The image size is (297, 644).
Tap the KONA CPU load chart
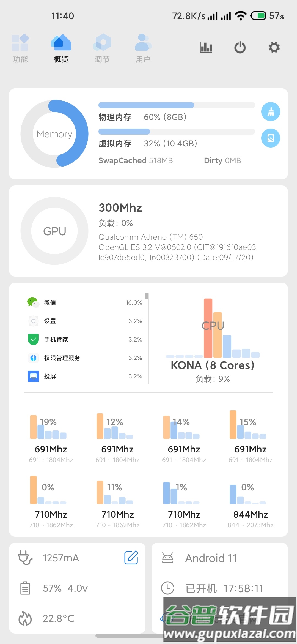213,339
